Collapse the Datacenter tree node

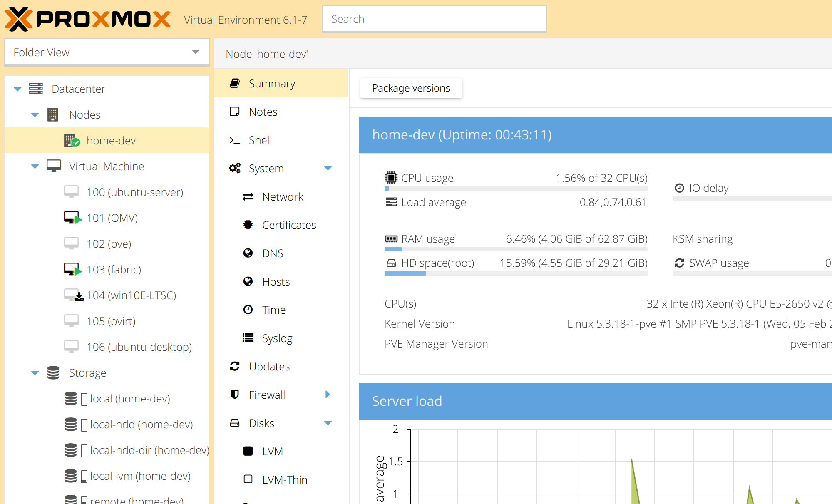point(17,89)
